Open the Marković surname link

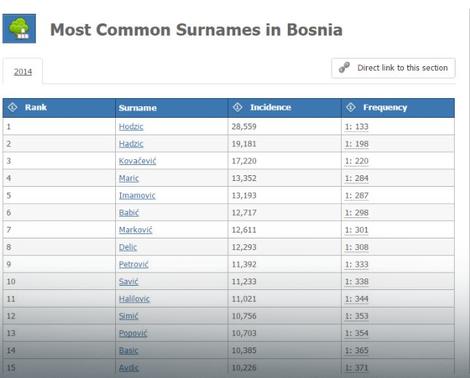135,230
